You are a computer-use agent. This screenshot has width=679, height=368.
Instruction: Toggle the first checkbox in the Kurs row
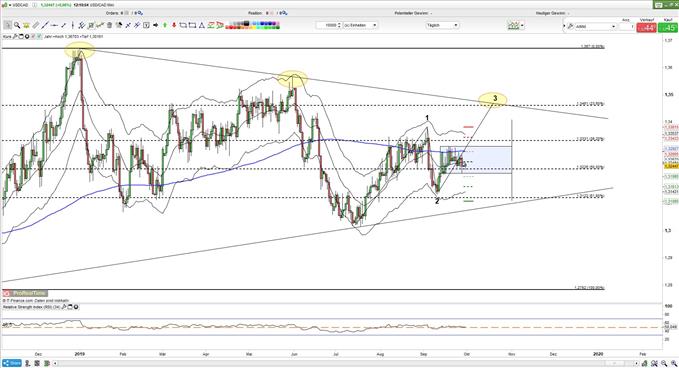tap(33, 36)
